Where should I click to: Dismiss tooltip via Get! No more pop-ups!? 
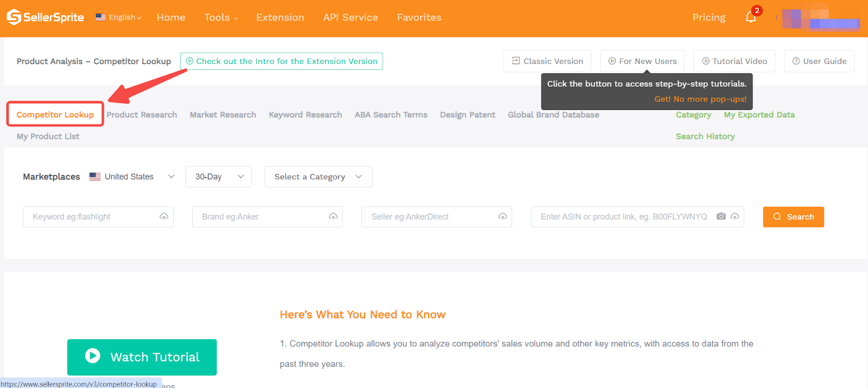tap(700, 99)
